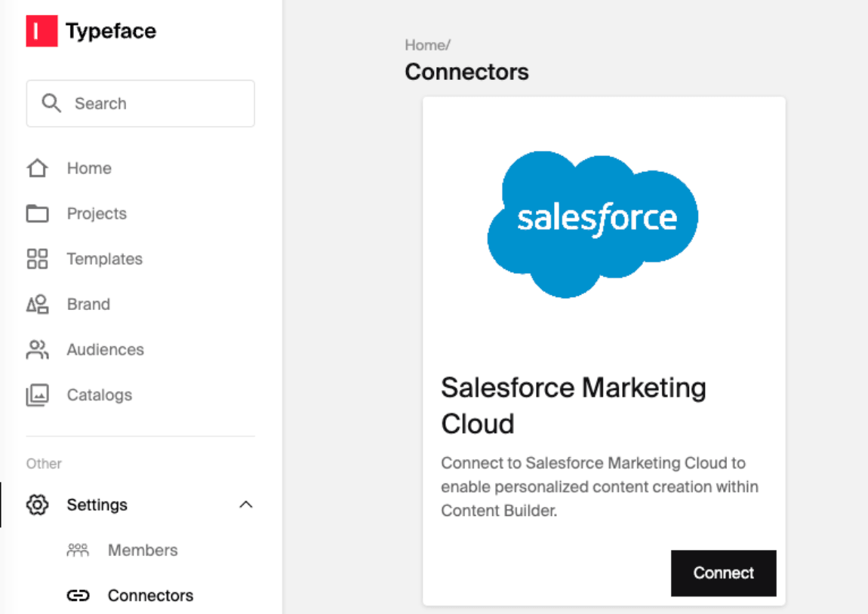Select Connectors from the Settings submenu

coord(150,595)
